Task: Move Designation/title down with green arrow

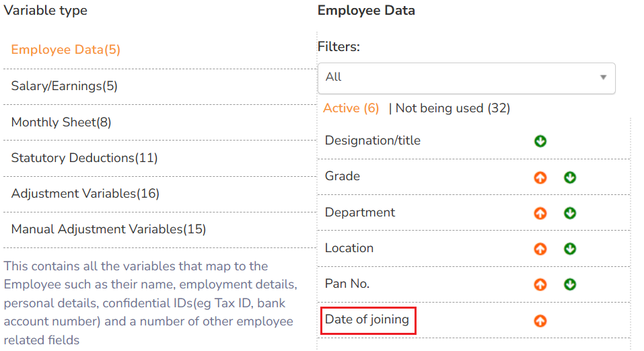Action: (540, 141)
